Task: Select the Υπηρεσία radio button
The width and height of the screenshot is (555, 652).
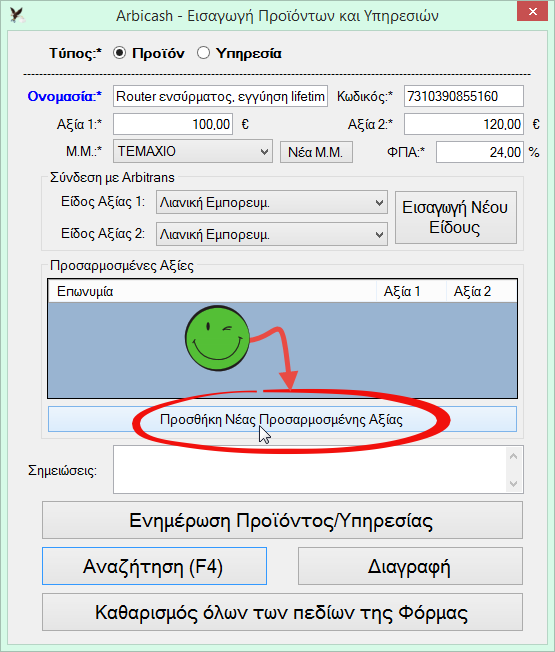Action: point(203,53)
